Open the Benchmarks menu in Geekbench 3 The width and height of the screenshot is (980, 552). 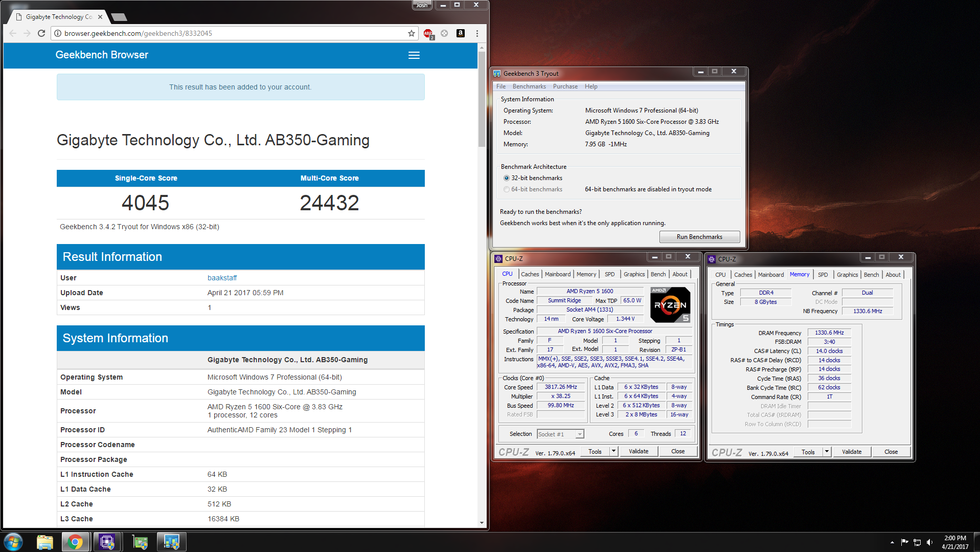[x=529, y=86]
